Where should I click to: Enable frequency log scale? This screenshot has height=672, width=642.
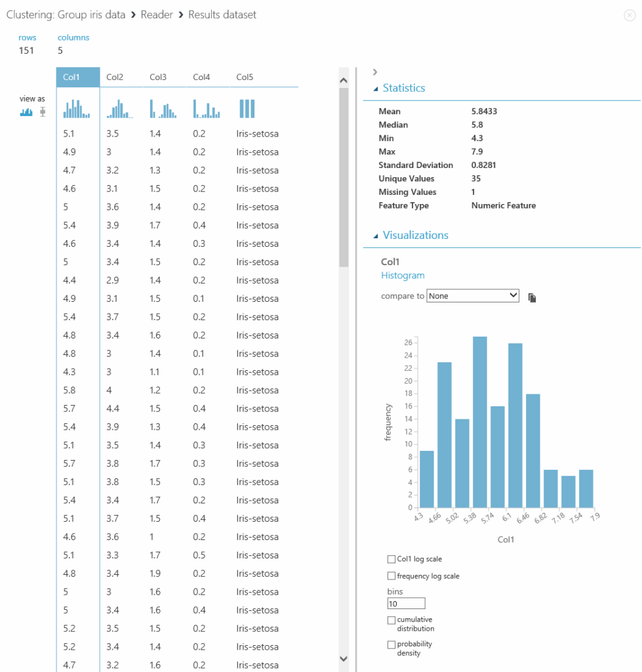[x=390, y=576]
